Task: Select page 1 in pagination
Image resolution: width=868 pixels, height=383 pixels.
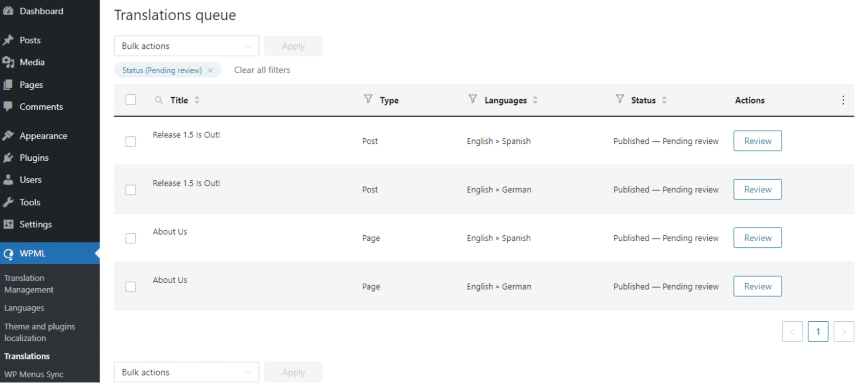Action: point(818,332)
